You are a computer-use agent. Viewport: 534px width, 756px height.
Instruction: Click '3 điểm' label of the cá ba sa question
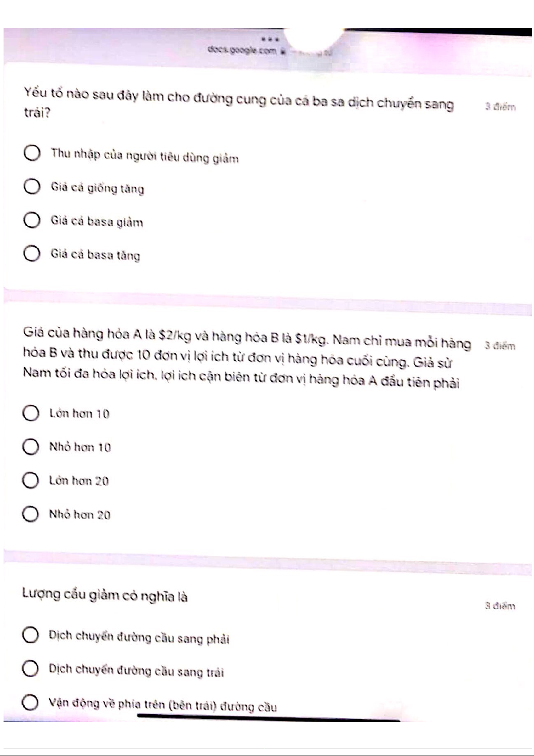500,107
